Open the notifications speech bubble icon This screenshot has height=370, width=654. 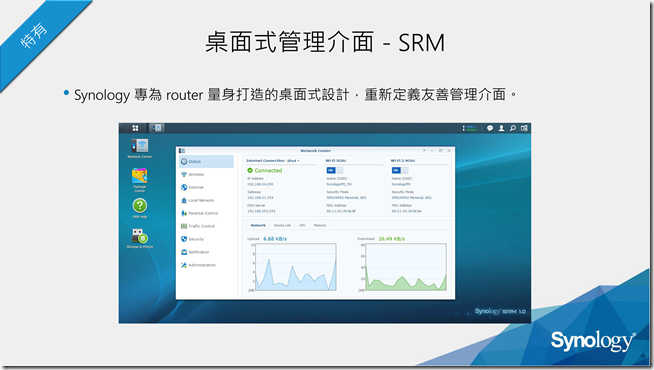(490, 128)
